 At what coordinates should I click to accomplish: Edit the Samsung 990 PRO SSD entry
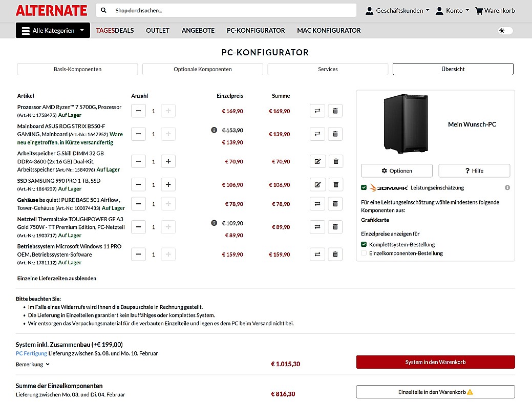click(317, 184)
